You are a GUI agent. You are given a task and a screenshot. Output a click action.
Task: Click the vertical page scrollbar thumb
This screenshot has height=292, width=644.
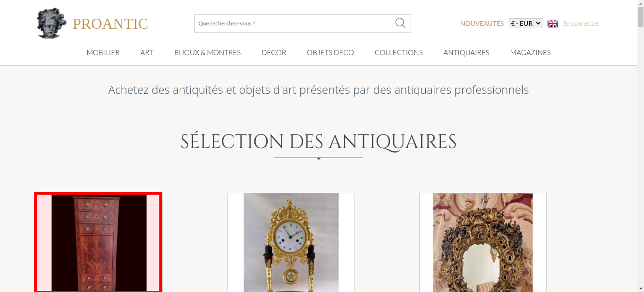[x=641, y=17]
